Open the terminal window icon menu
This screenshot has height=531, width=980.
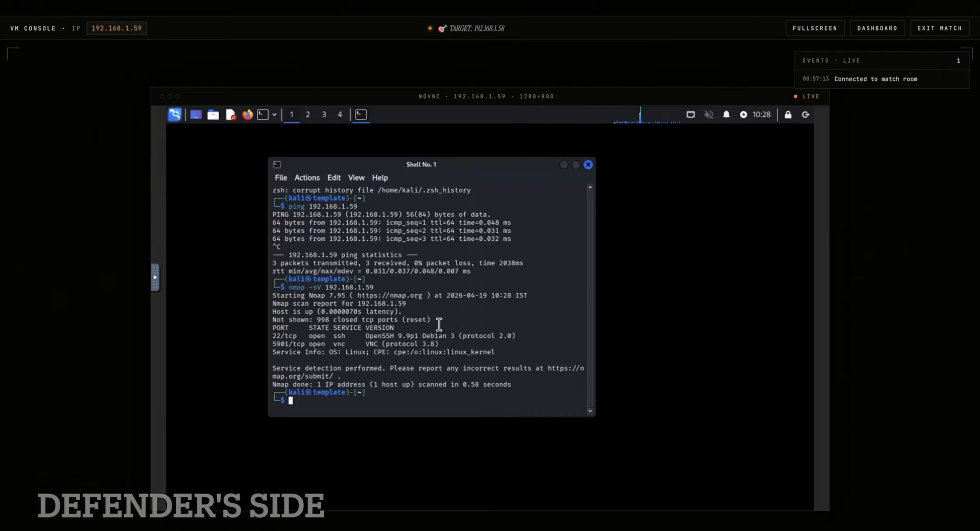point(277,164)
